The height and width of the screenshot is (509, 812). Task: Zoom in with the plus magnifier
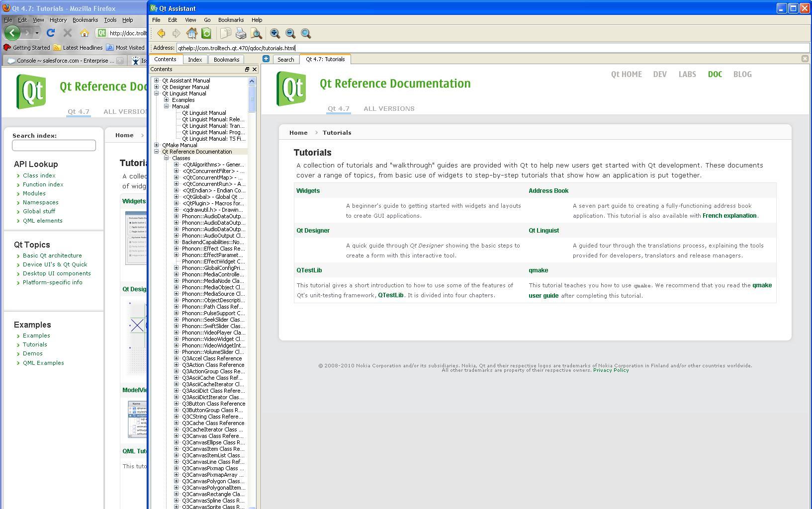click(275, 33)
